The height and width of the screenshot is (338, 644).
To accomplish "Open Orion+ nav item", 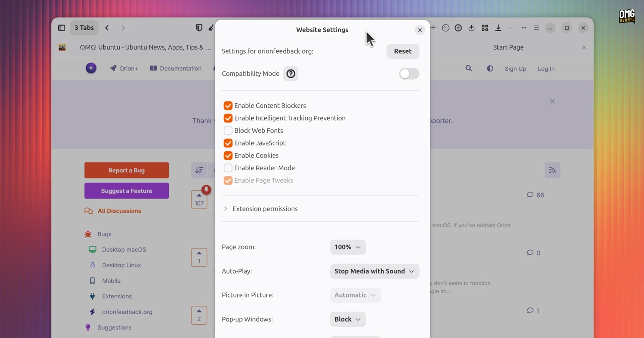I will pyautogui.click(x=124, y=68).
